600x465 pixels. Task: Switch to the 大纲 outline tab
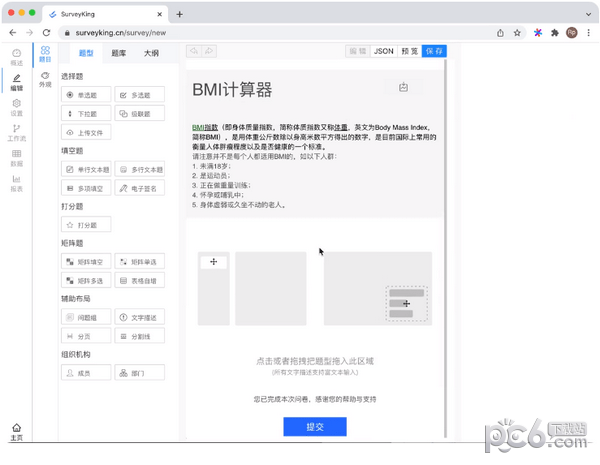click(151, 53)
